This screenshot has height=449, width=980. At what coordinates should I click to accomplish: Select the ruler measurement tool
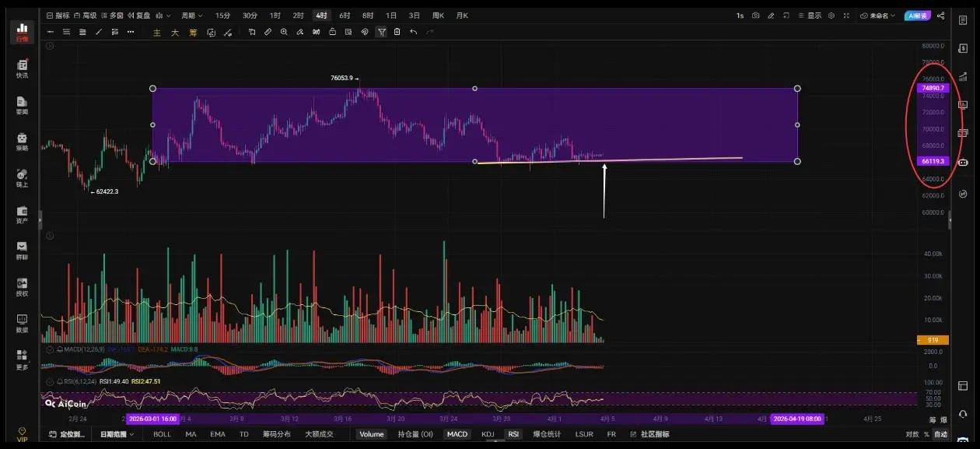(x=268, y=32)
